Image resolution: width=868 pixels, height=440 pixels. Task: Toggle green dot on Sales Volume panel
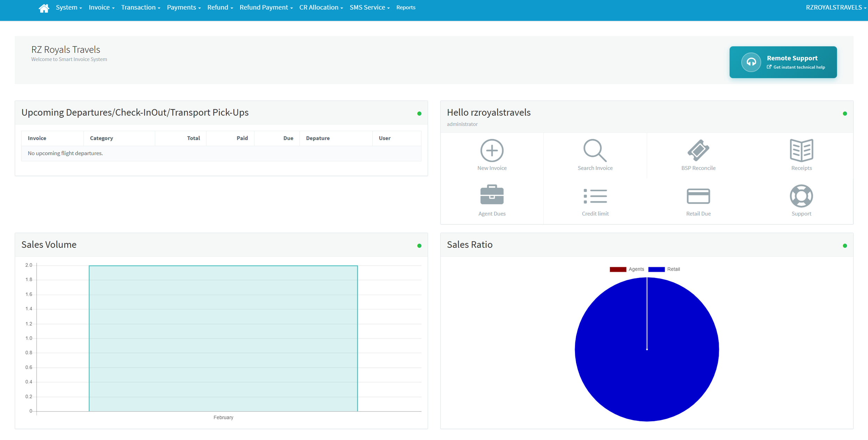(x=419, y=246)
